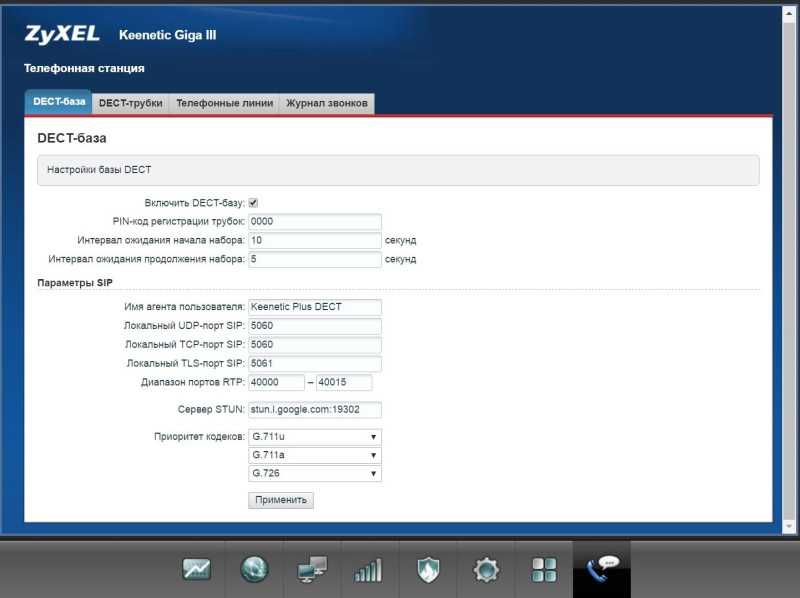Expand the G.726 codec priority dropdown
Image resolution: width=800 pixels, height=598 pixels.
[x=315, y=474]
